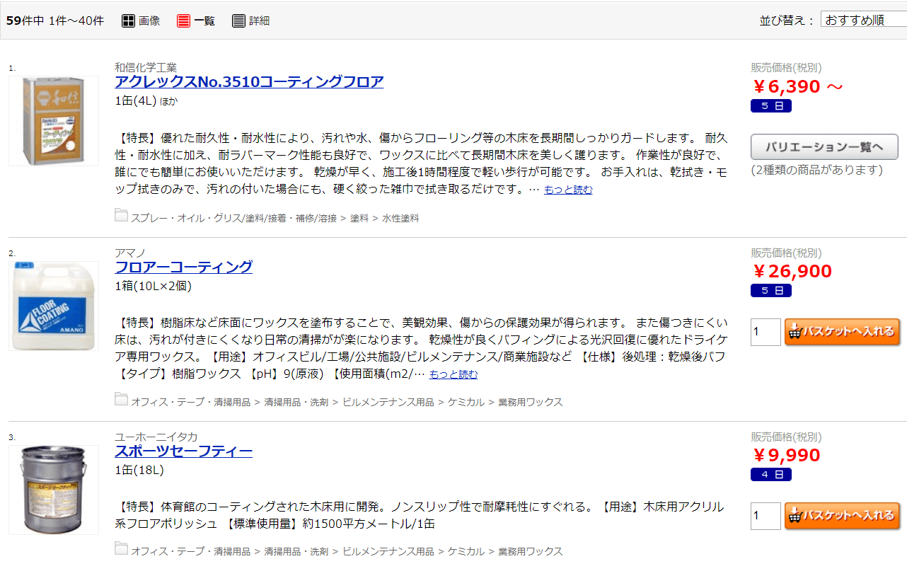This screenshot has width=907, height=588.
Task: Open 水性塗料 category breadcrumb
Action: [x=400, y=218]
